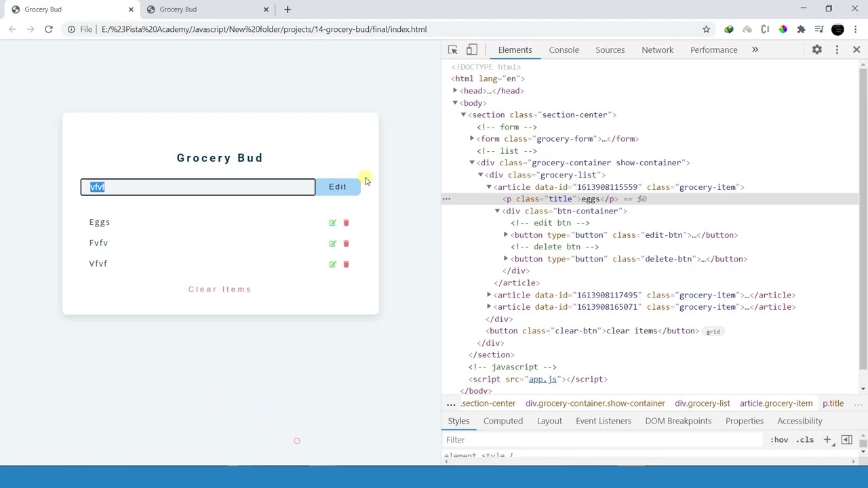Image resolution: width=868 pixels, height=488 pixels.
Task: Select article.grocery-item in the breadcrumb
Action: point(776,403)
